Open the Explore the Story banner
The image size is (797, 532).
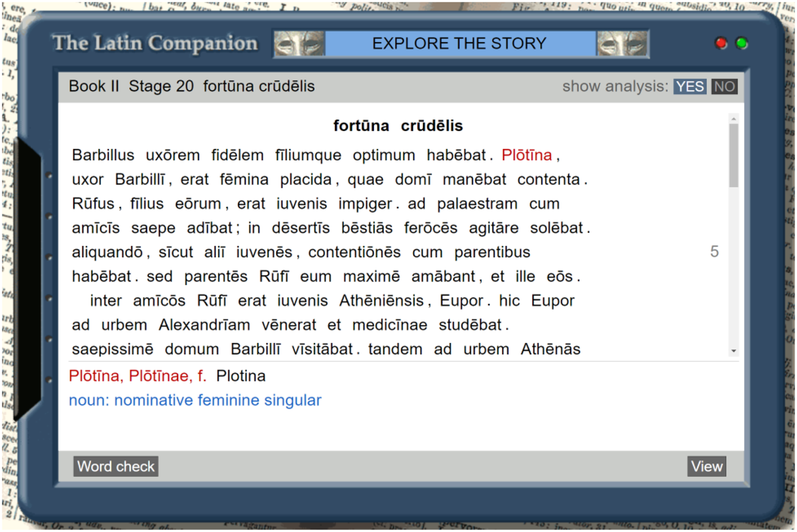point(459,44)
